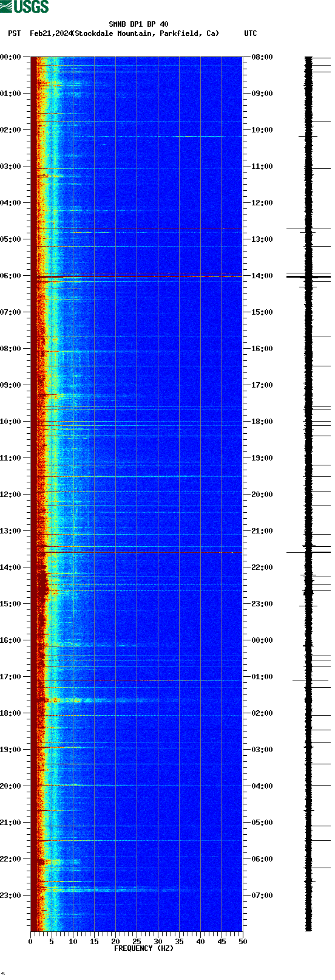
Task: Click the 'PST' timezone label
Action: click(x=15, y=33)
